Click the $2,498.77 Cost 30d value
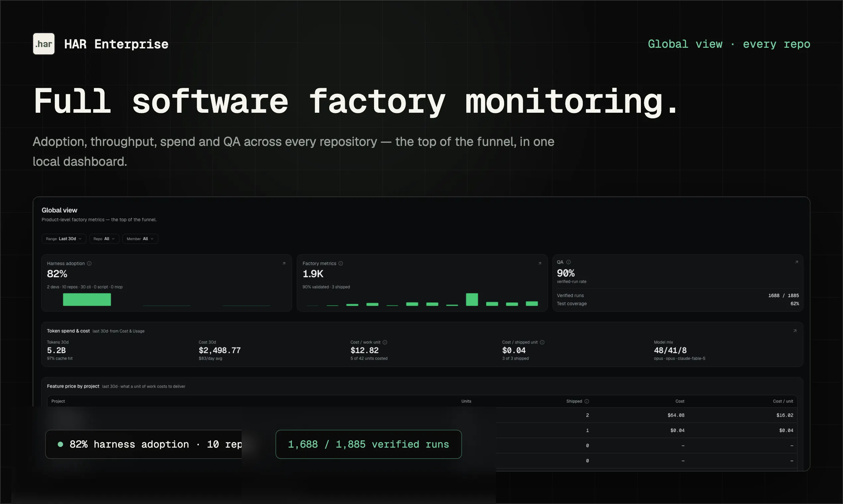The width and height of the screenshot is (843, 504). [x=220, y=350]
